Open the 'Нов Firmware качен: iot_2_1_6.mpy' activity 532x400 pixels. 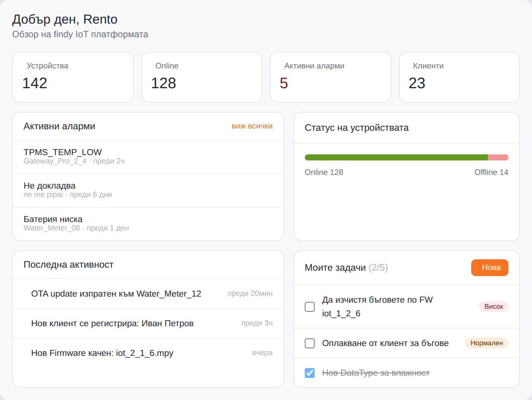tap(148, 353)
